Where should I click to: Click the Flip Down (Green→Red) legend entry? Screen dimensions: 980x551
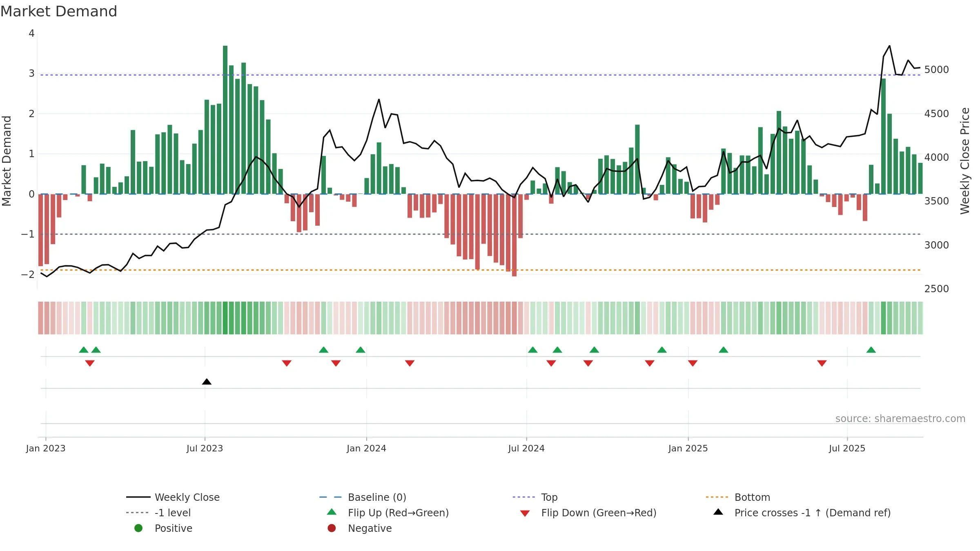(x=588, y=513)
